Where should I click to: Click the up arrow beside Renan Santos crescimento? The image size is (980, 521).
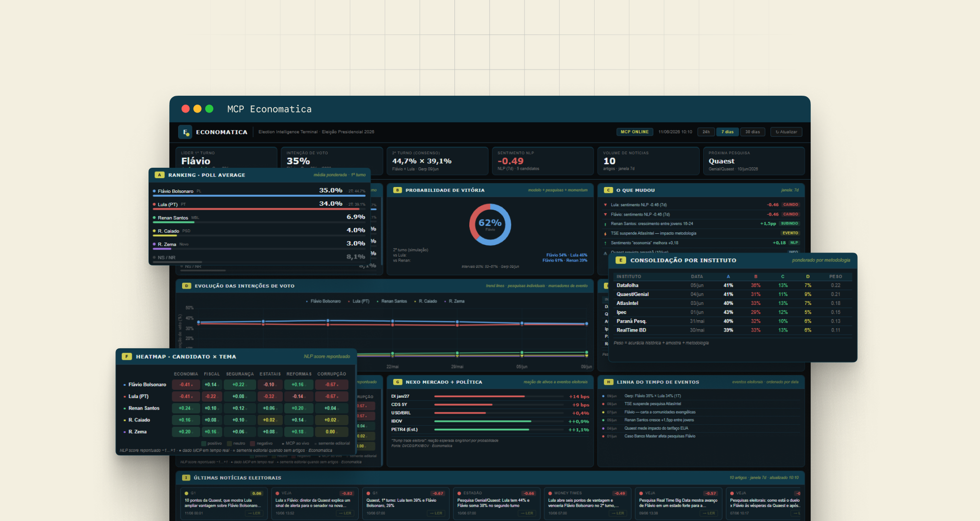coord(605,224)
